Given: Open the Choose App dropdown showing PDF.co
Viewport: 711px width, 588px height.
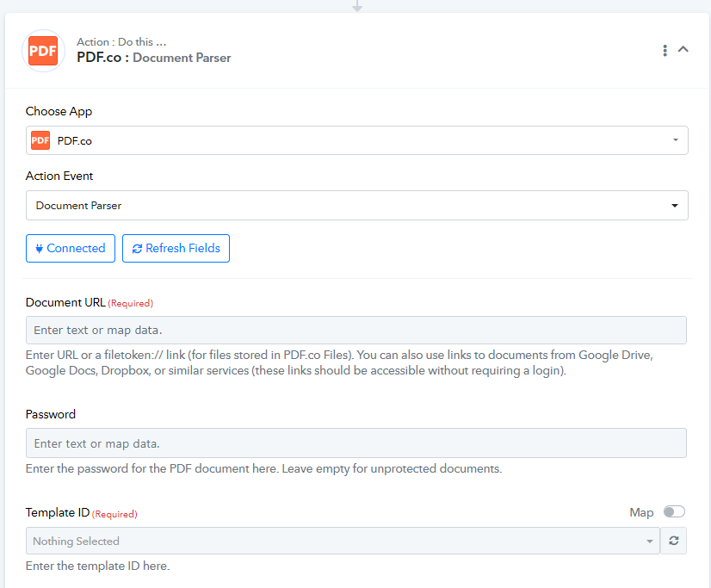Looking at the screenshot, I should tap(357, 140).
